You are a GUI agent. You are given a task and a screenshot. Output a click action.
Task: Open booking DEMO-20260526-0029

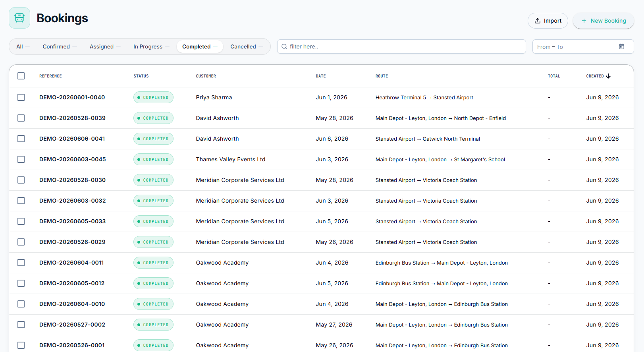tap(72, 242)
